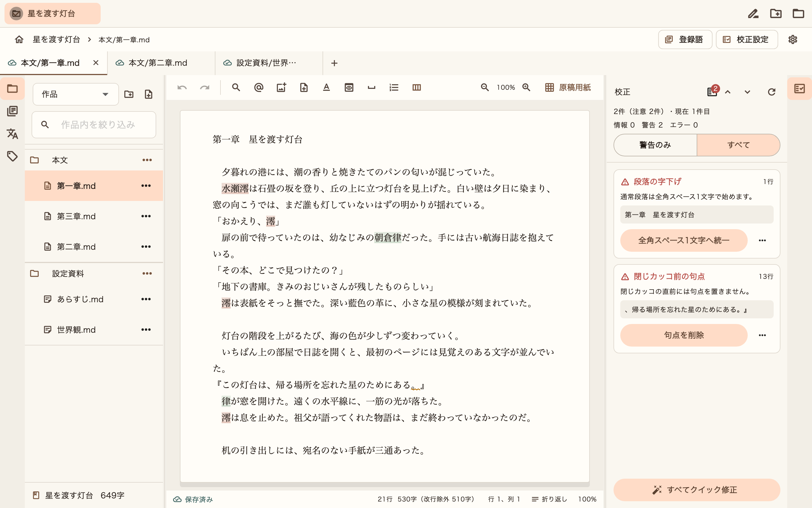Viewport: 812px width, 508px height.
Task: Click the text color underlined-A icon
Action: [x=326, y=88]
